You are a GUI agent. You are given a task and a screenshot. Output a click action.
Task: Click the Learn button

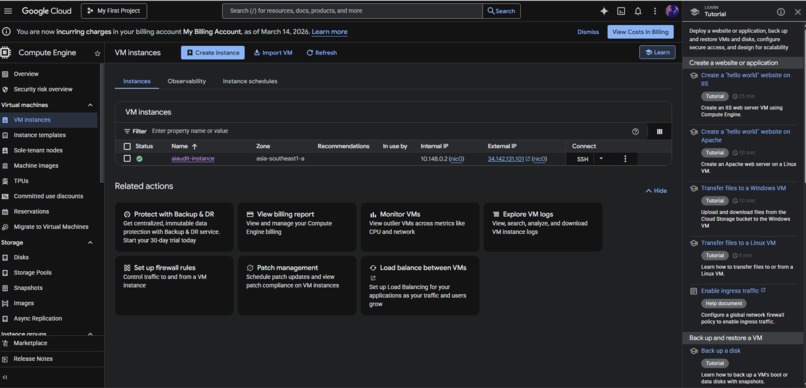click(657, 52)
